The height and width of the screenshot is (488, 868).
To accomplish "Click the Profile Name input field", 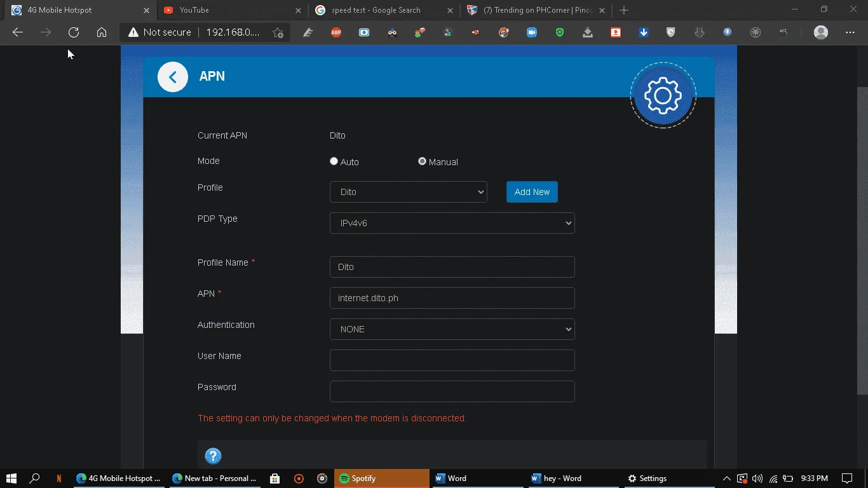I will coord(452,267).
